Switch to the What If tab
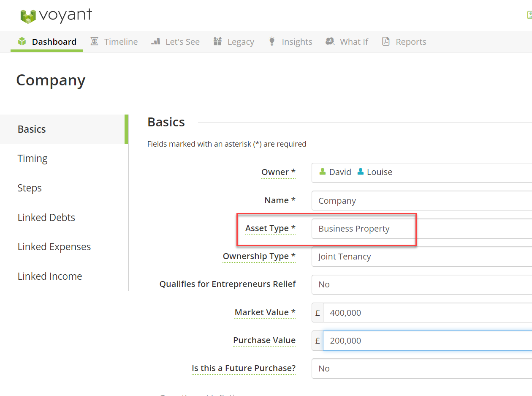Image resolution: width=532 pixels, height=396 pixels. 347,41
